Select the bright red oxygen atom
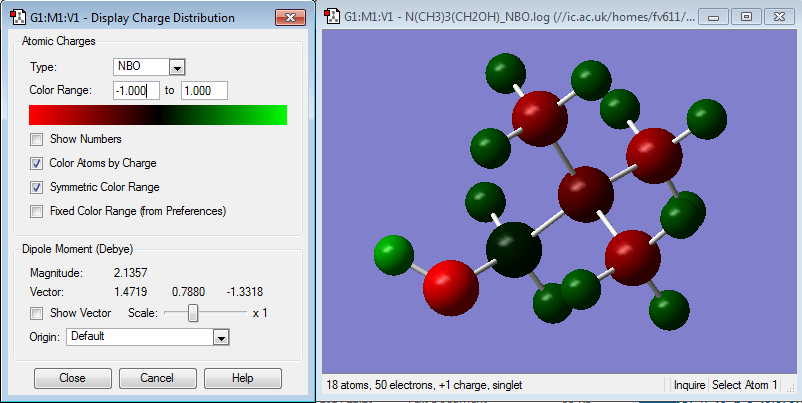Image resolution: width=802 pixels, height=403 pixels. click(451, 287)
